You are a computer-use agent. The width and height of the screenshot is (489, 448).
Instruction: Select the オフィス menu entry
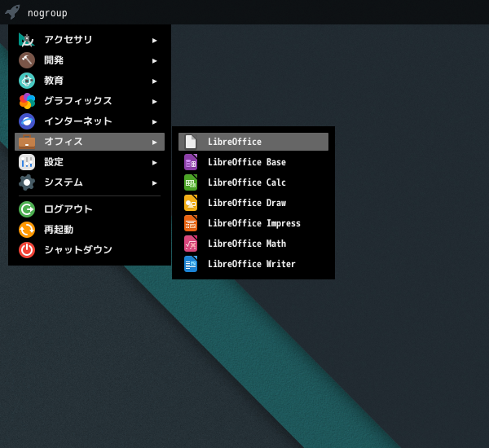tap(90, 142)
